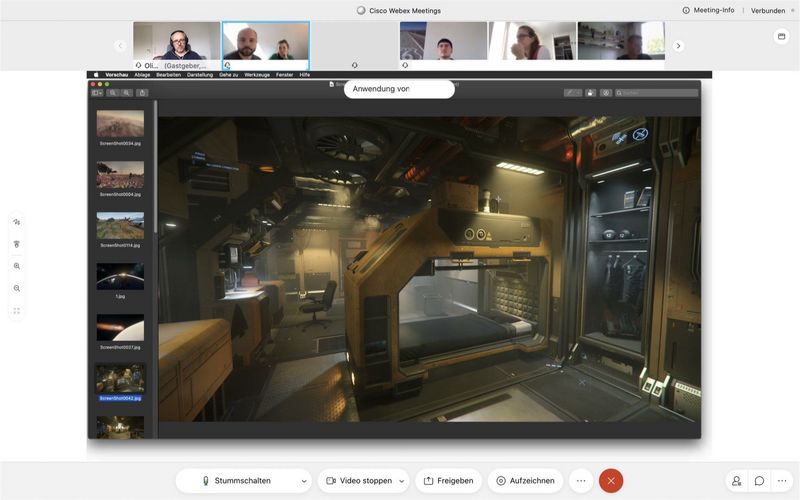
Task: Open the chat panel icon
Action: [x=759, y=481]
